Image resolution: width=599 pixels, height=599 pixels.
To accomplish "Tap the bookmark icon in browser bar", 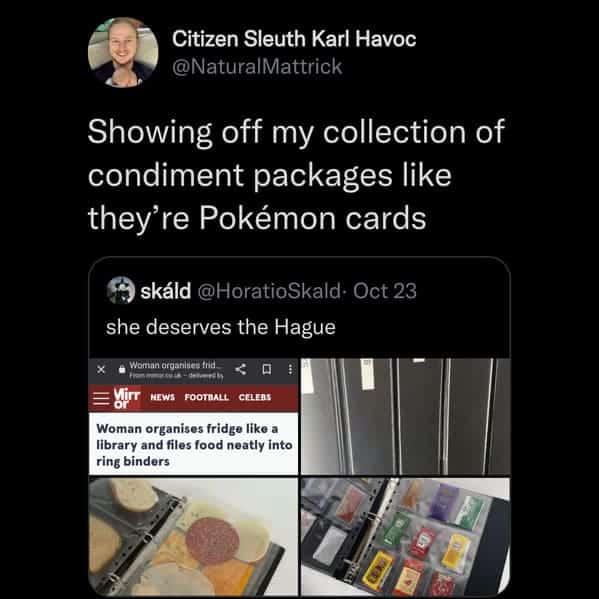I will (x=267, y=369).
